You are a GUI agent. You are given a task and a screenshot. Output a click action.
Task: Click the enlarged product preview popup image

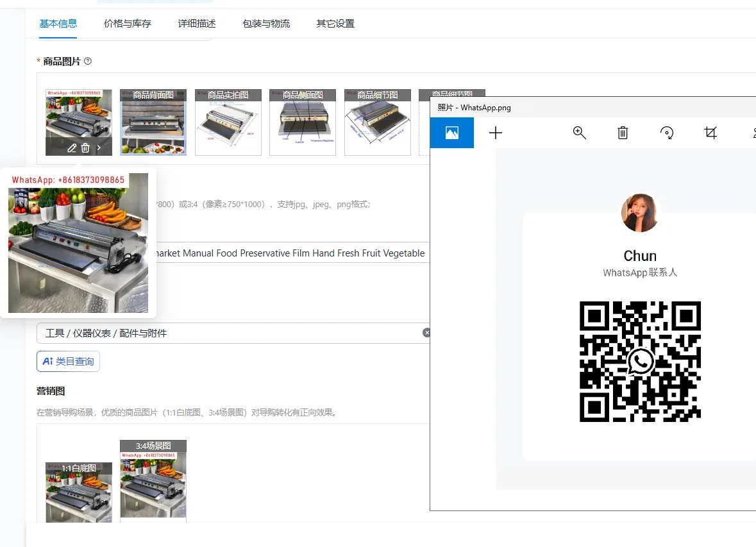(x=78, y=242)
